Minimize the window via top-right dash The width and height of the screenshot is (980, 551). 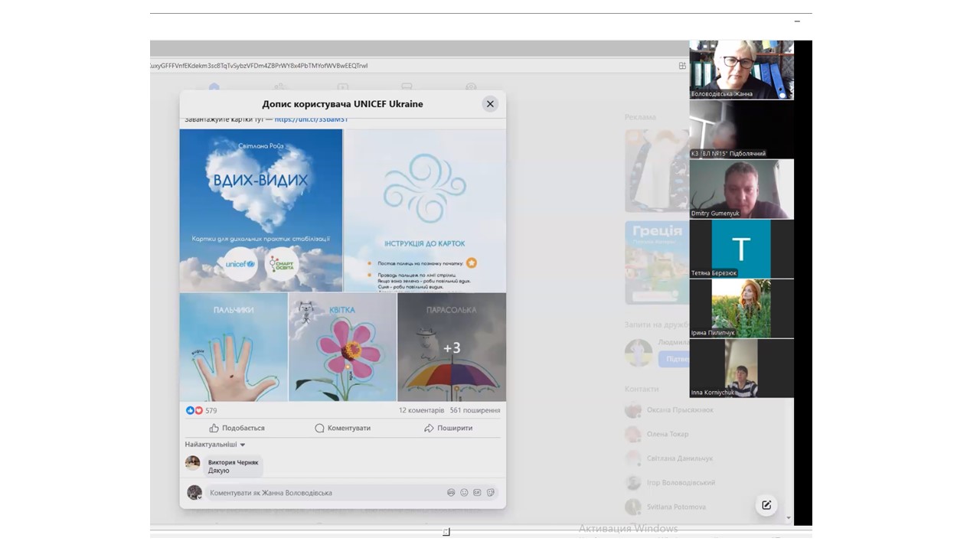tap(797, 21)
